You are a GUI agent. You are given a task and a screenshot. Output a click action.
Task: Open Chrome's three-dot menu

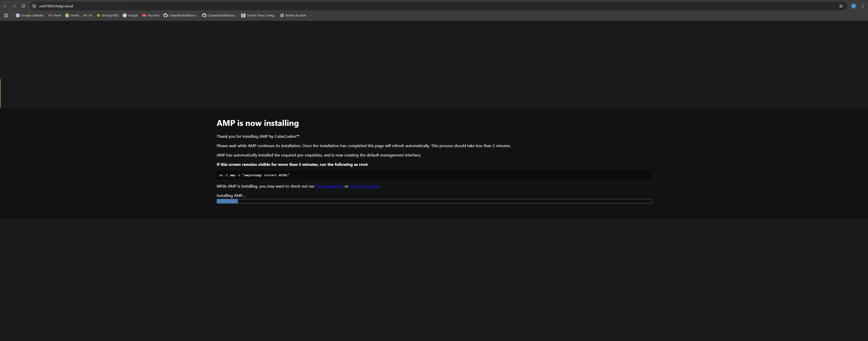(863, 6)
